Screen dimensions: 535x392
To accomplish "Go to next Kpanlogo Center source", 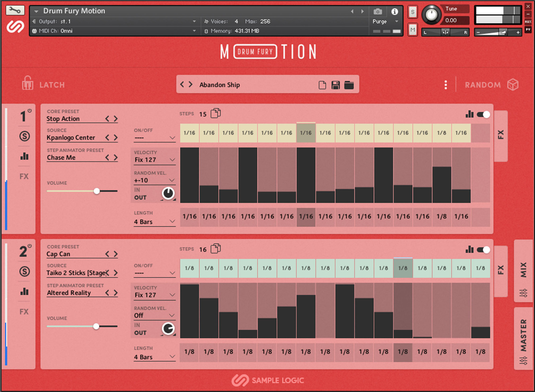I will (116, 138).
